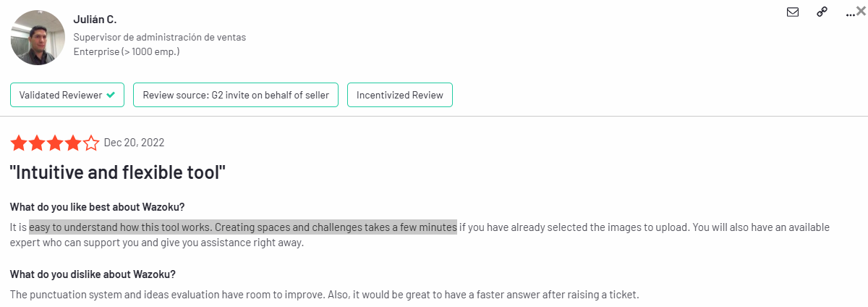Select the second filled rating star

pyautogui.click(x=36, y=143)
